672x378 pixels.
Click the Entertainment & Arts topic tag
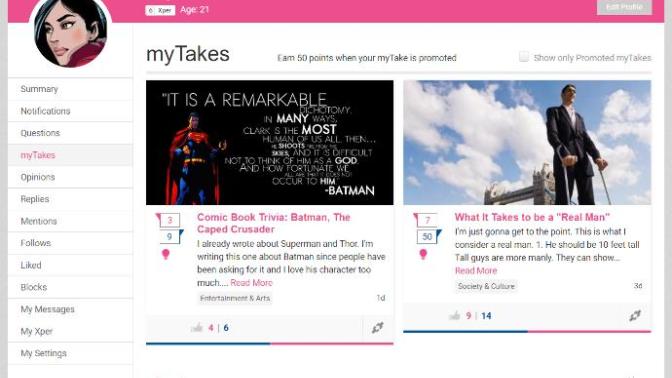point(235,298)
